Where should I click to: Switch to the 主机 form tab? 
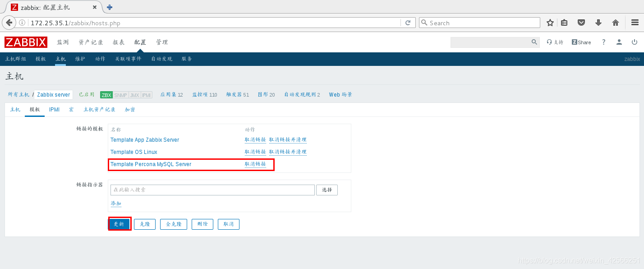tap(15, 109)
